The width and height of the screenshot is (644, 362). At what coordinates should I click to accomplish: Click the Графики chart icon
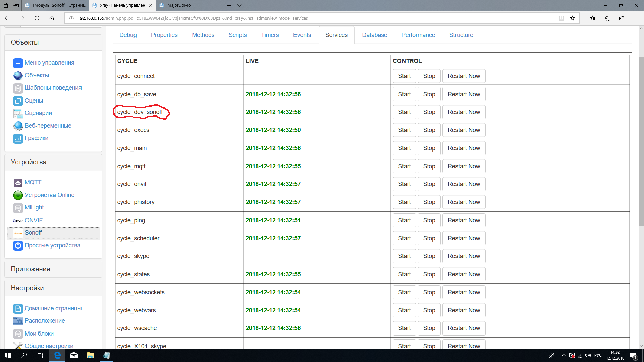point(18,138)
